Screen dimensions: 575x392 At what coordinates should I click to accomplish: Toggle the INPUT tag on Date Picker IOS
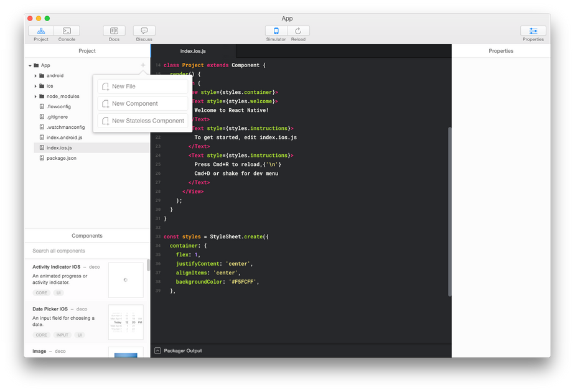tap(62, 335)
